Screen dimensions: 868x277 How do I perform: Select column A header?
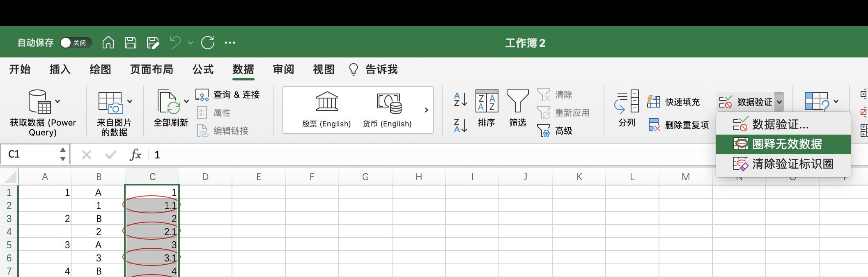[45, 177]
